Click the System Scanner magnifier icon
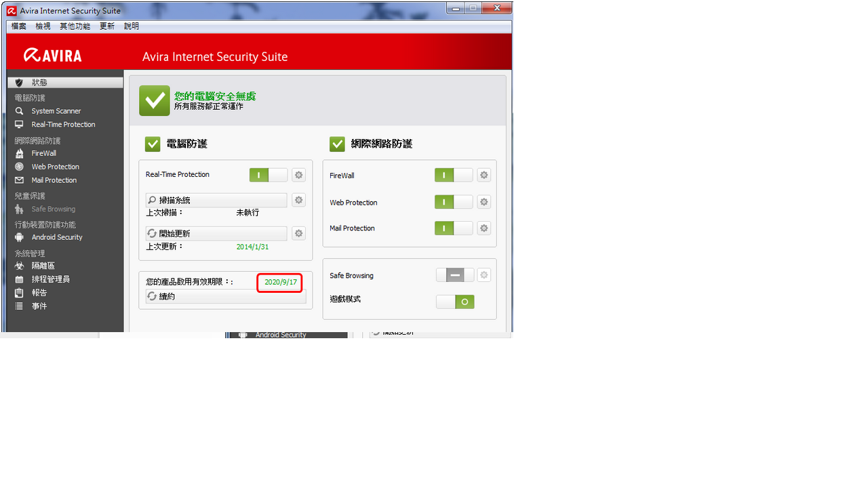 (x=19, y=111)
